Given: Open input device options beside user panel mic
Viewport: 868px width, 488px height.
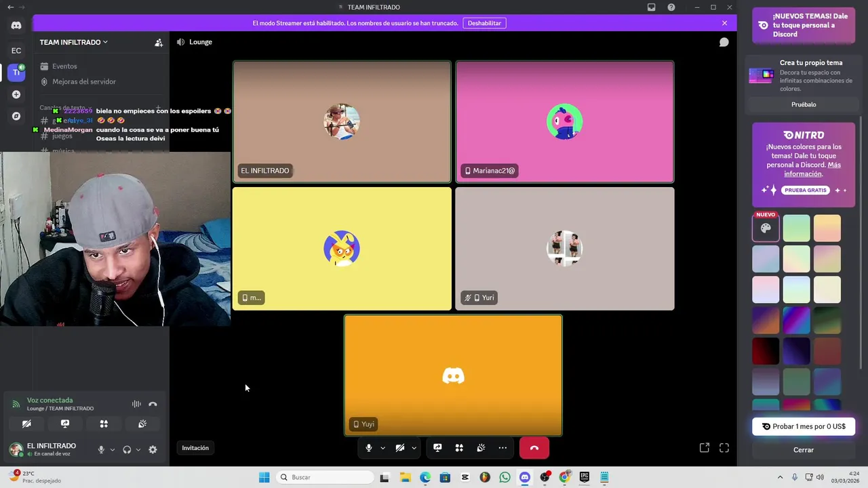Looking at the screenshot, I should coord(113,449).
